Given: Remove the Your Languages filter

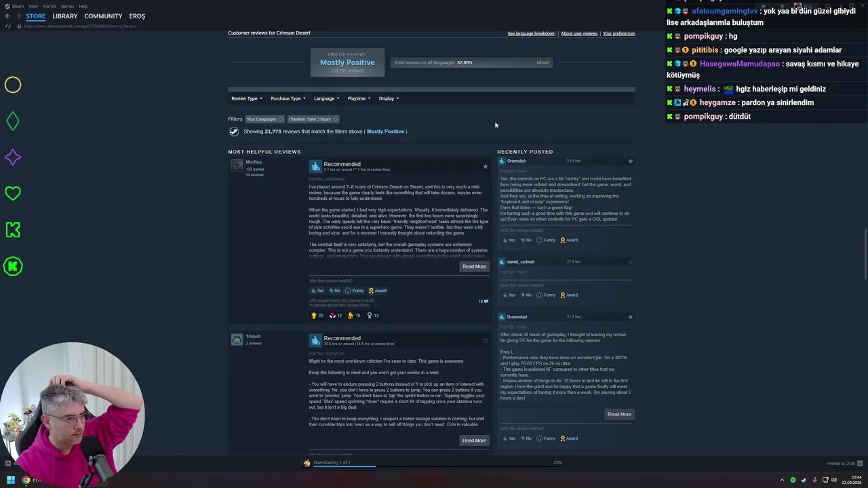Looking at the screenshot, I should [281, 119].
